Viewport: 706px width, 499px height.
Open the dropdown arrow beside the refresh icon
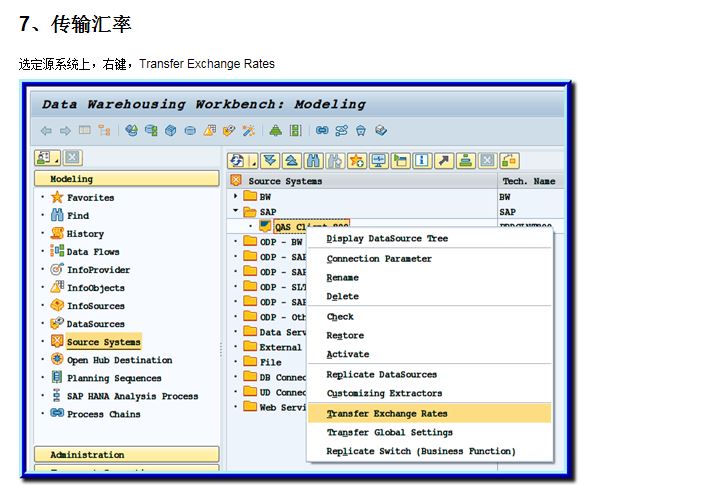(x=253, y=161)
